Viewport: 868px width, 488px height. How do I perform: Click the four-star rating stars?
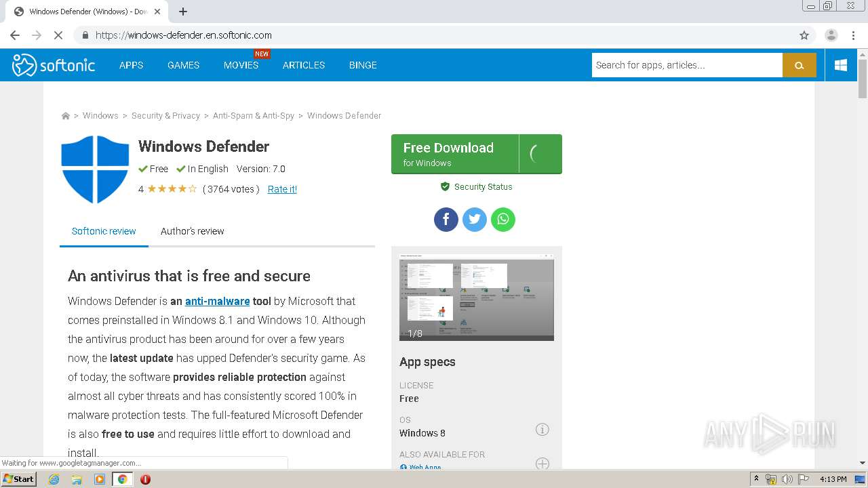point(172,189)
